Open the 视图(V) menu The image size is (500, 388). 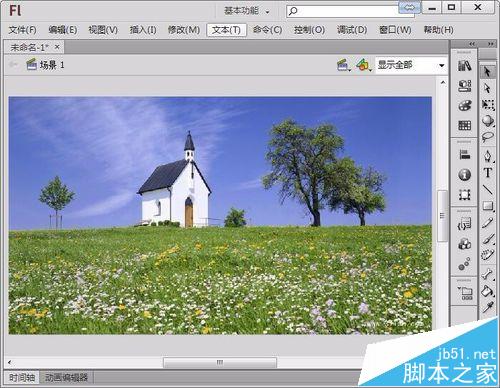click(103, 30)
